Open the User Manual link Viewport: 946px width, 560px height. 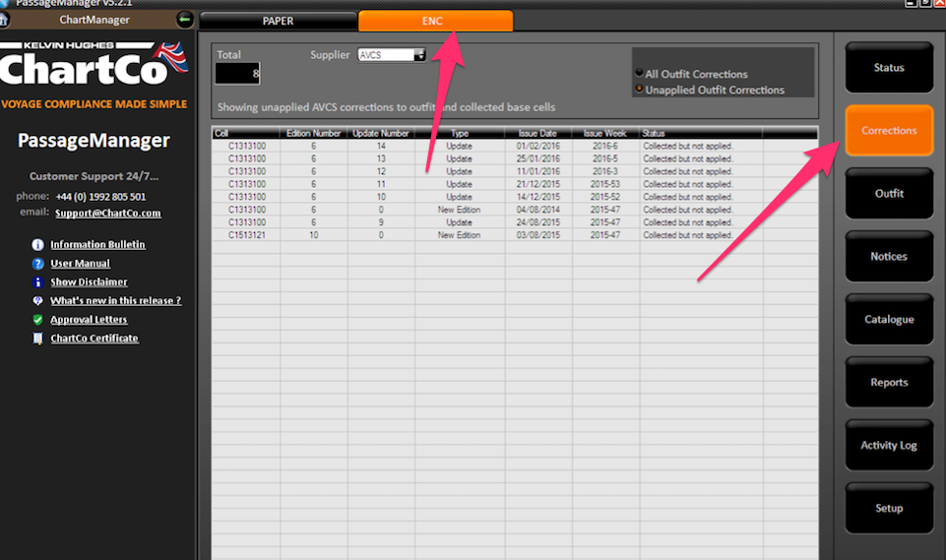pos(81,263)
